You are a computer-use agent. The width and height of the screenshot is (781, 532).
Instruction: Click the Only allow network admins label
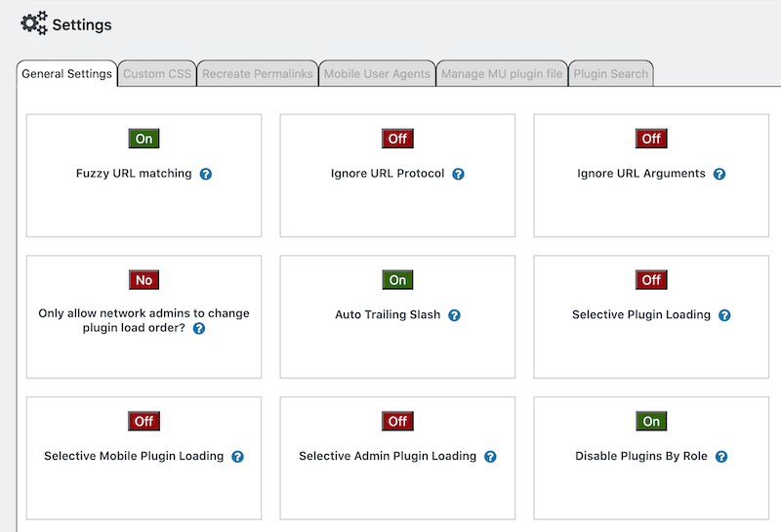pos(144,320)
